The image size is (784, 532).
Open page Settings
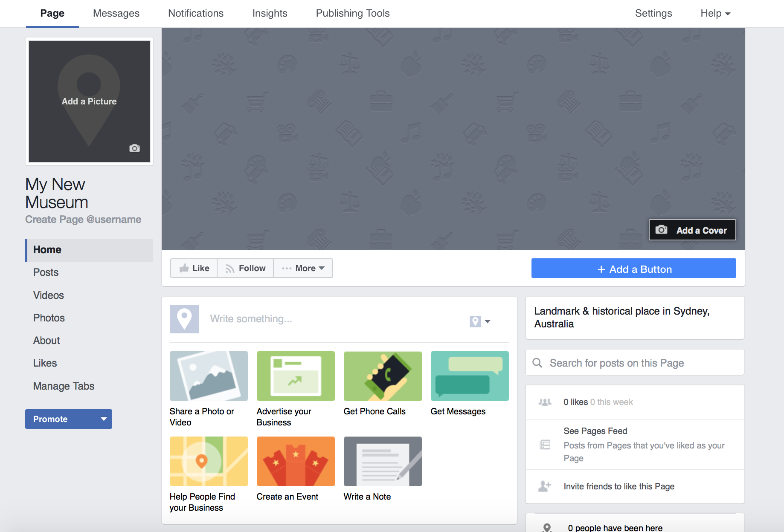[653, 13]
